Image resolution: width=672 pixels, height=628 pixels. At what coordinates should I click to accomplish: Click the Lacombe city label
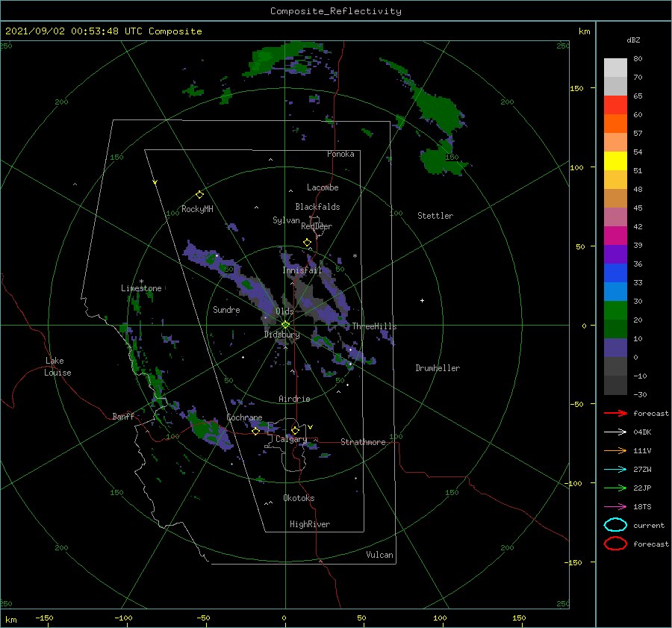point(323,187)
